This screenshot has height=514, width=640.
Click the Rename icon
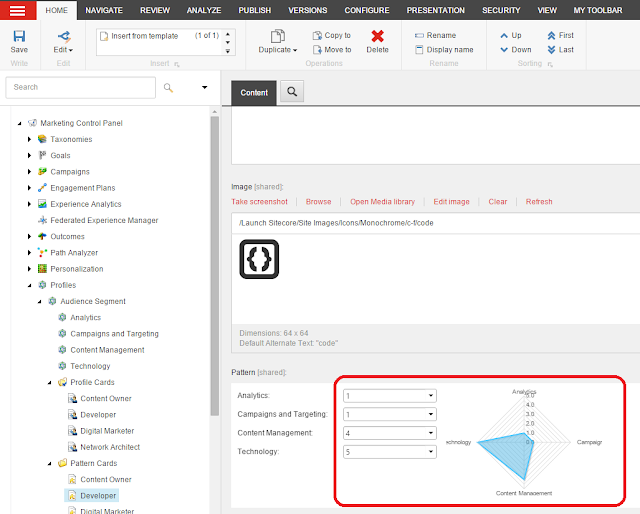(x=419, y=36)
